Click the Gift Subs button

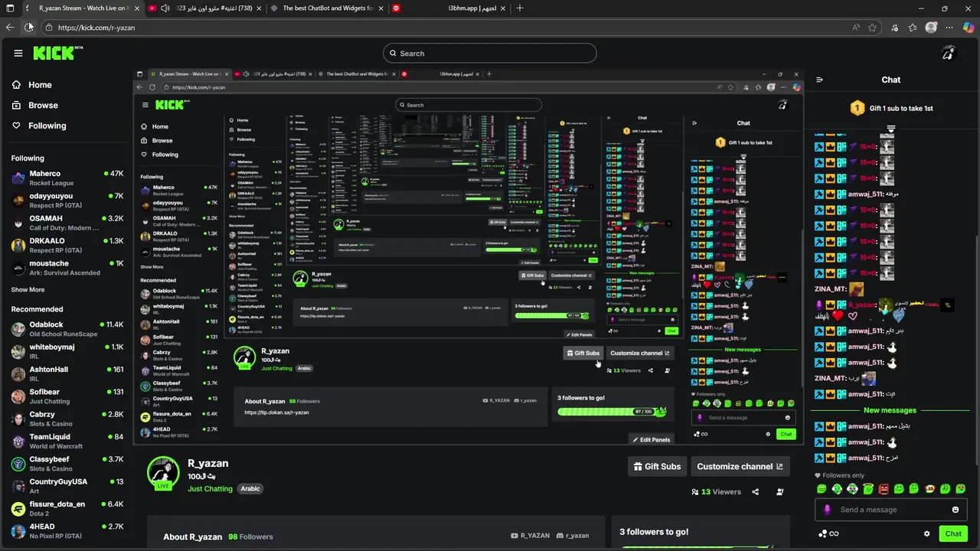[657, 466]
